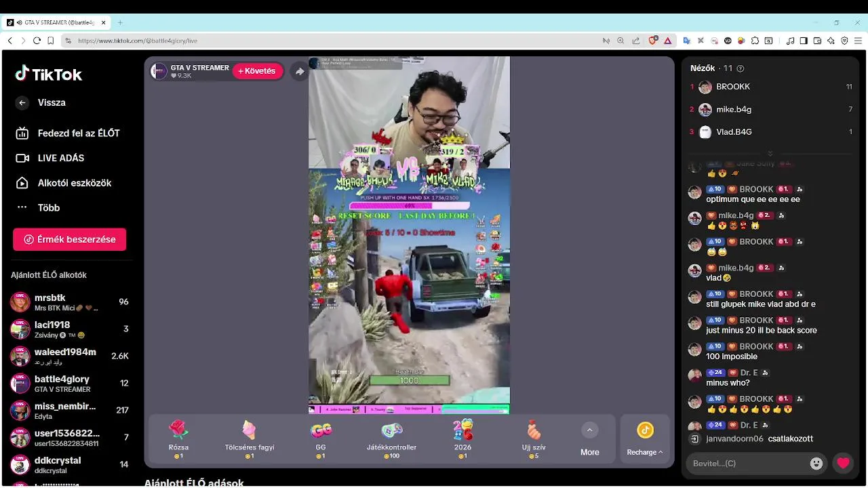Send a Tölcséres fagyi gift
This screenshot has width=868, height=488.
point(250,439)
